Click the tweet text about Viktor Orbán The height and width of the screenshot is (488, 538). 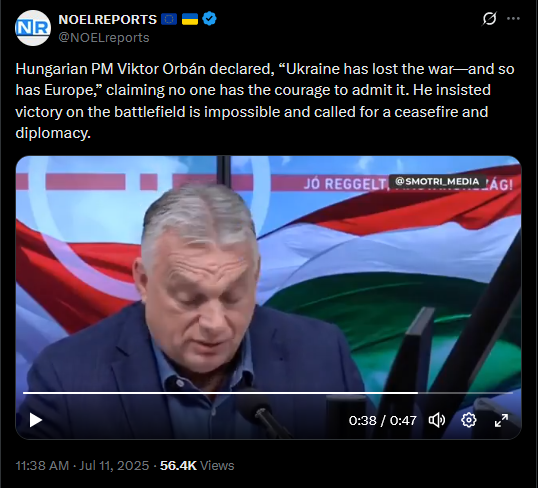pyautogui.click(x=265, y=101)
